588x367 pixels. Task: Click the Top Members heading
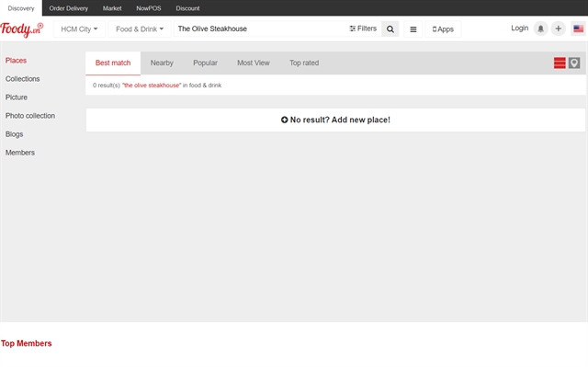[x=27, y=343]
